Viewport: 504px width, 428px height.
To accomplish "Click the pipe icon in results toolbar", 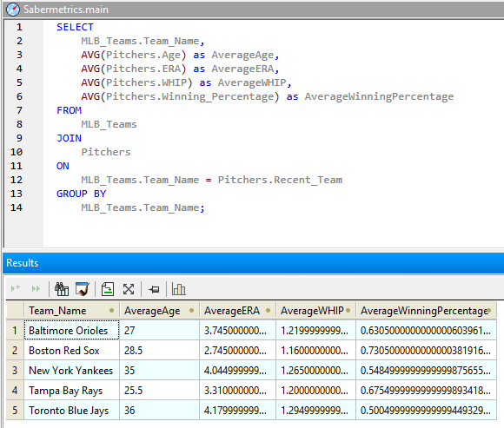I will click(83, 289).
